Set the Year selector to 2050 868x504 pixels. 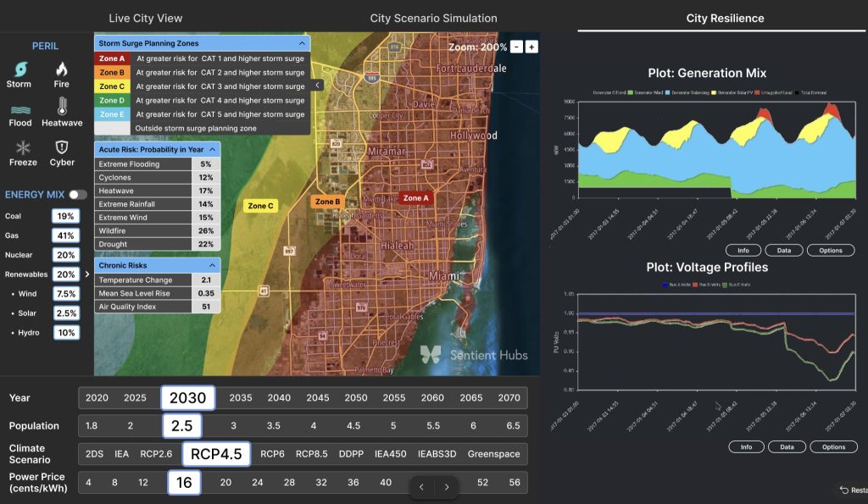356,398
